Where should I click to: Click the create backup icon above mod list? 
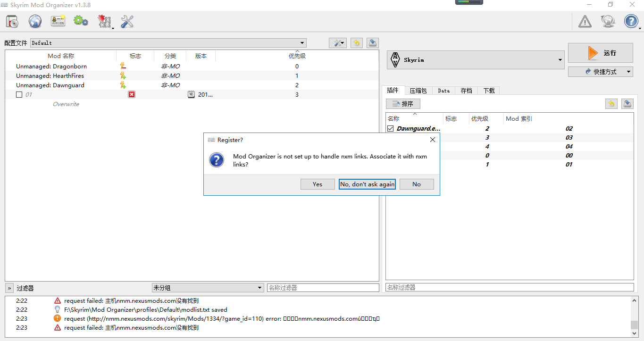coord(373,43)
